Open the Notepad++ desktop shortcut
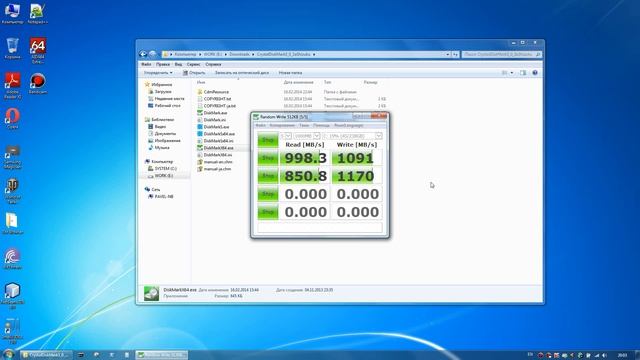 [38, 13]
